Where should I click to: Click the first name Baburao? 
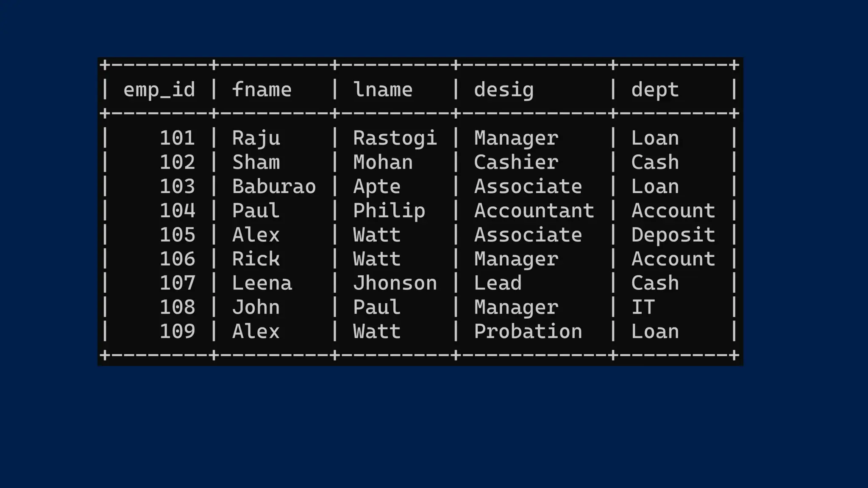coord(274,186)
